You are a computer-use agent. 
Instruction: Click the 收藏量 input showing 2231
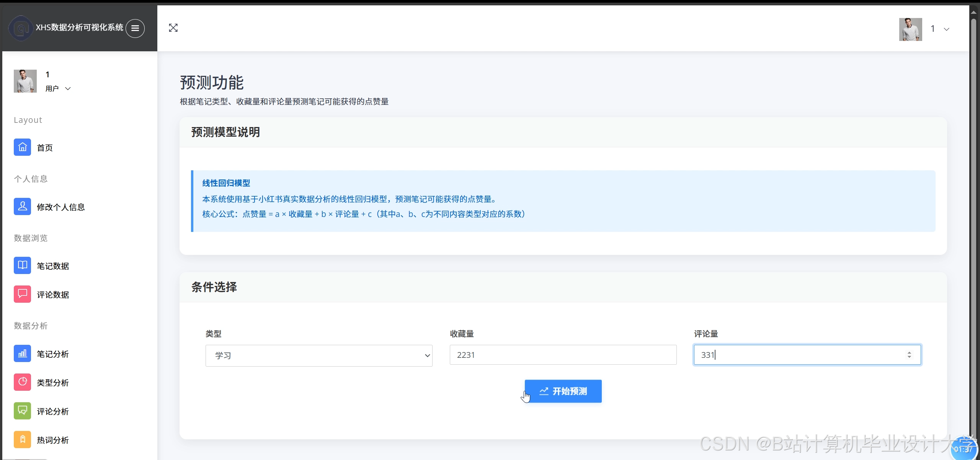point(562,355)
